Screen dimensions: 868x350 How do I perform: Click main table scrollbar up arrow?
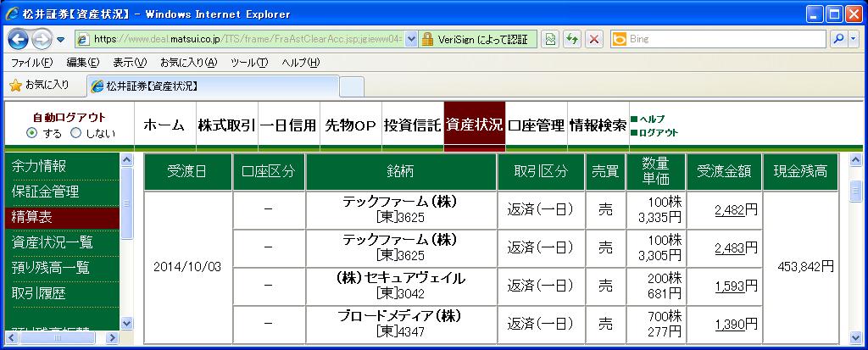pyautogui.click(x=856, y=160)
